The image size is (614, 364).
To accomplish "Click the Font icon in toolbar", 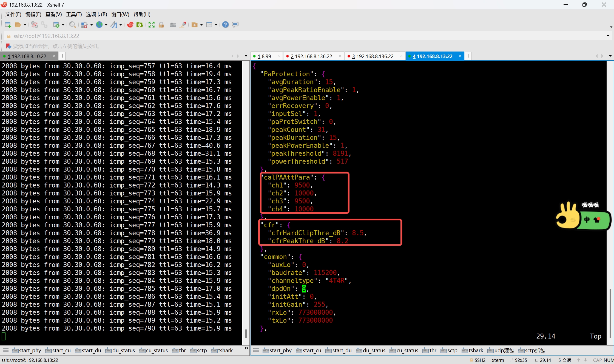I will point(114,25).
